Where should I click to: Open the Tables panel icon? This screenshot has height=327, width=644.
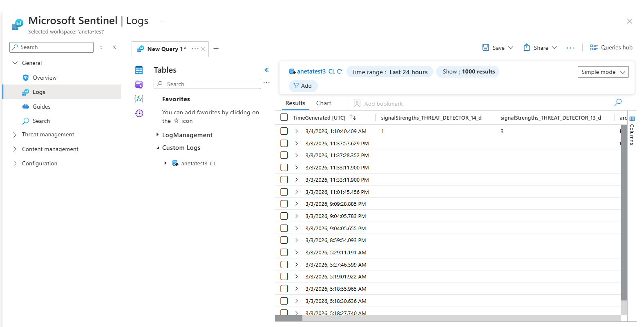pos(139,70)
